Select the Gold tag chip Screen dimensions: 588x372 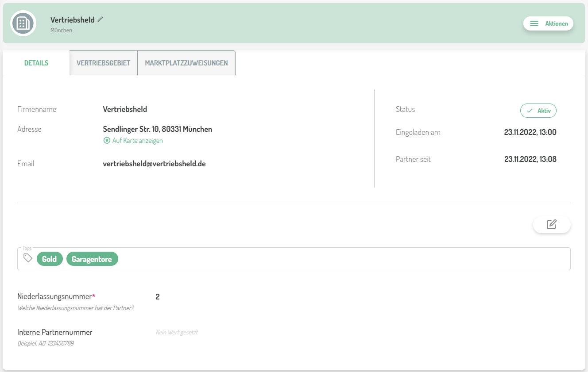pyautogui.click(x=50, y=259)
